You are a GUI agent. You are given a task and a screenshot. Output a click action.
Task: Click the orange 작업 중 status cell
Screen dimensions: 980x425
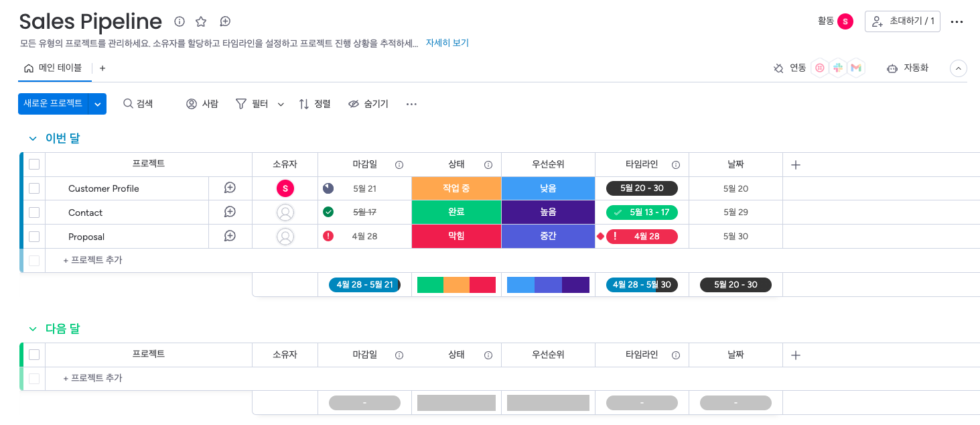pos(456,188)
